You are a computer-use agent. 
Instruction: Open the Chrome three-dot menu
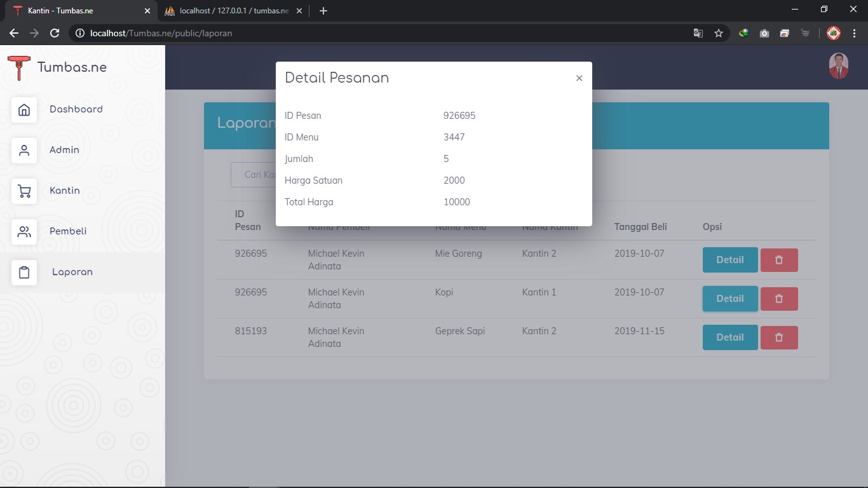click(854, 33)
